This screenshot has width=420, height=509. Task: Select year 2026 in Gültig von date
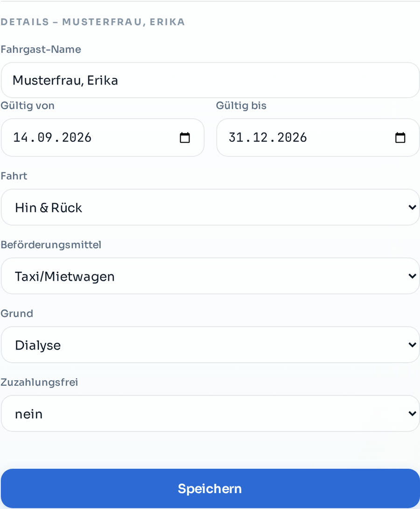[77, 137]
